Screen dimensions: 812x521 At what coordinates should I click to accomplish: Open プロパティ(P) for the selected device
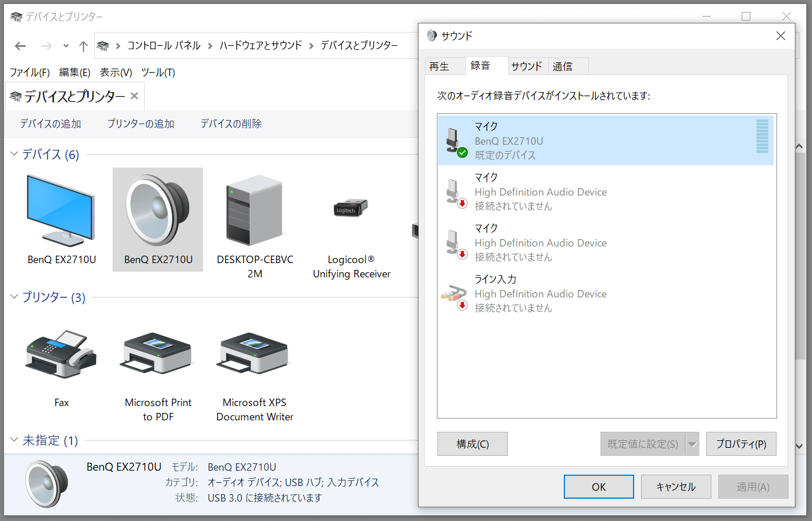click(x=741, y=444)
